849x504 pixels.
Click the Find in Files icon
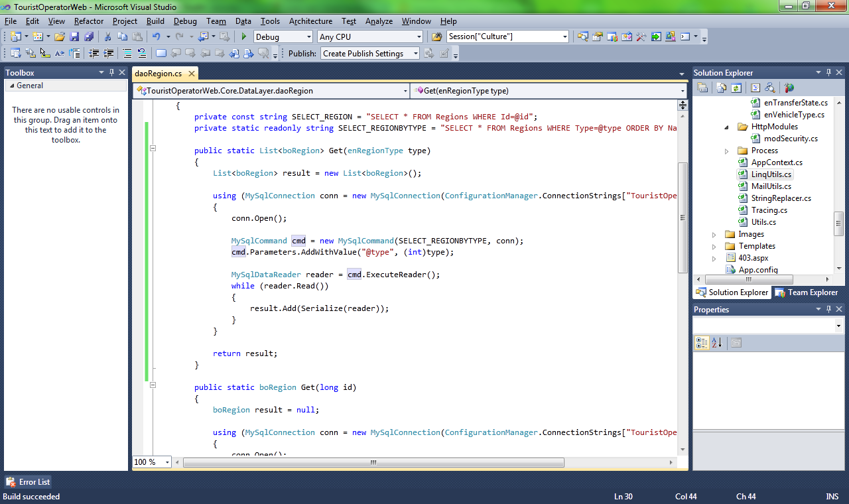pyautogui.click(x=437, y=36)
